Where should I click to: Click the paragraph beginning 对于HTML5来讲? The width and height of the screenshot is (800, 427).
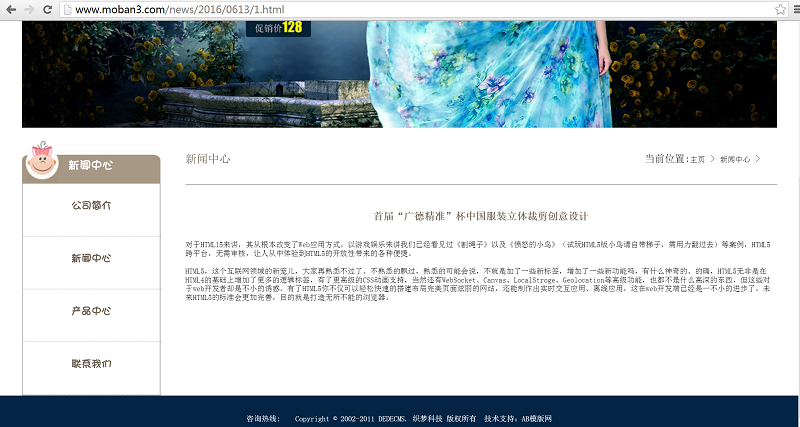click(478, 249)
